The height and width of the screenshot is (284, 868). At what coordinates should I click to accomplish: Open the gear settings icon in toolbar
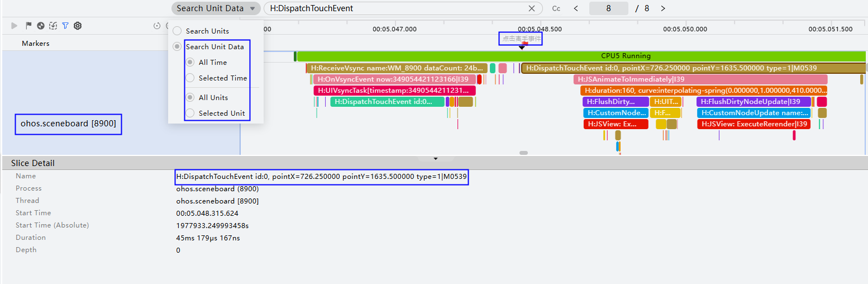coord(78,26)
